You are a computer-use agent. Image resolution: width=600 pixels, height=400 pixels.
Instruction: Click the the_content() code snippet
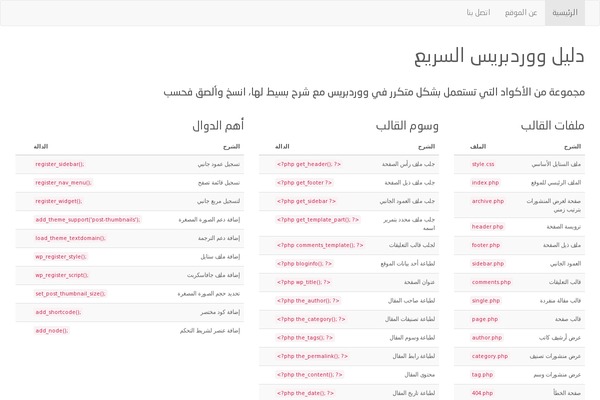310,374
